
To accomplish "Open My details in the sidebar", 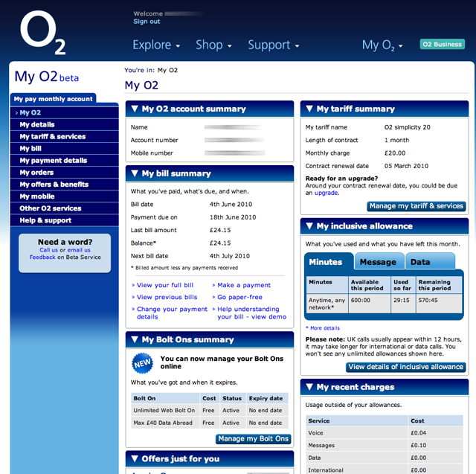I will pyautogui.click(x=65, y=124).
